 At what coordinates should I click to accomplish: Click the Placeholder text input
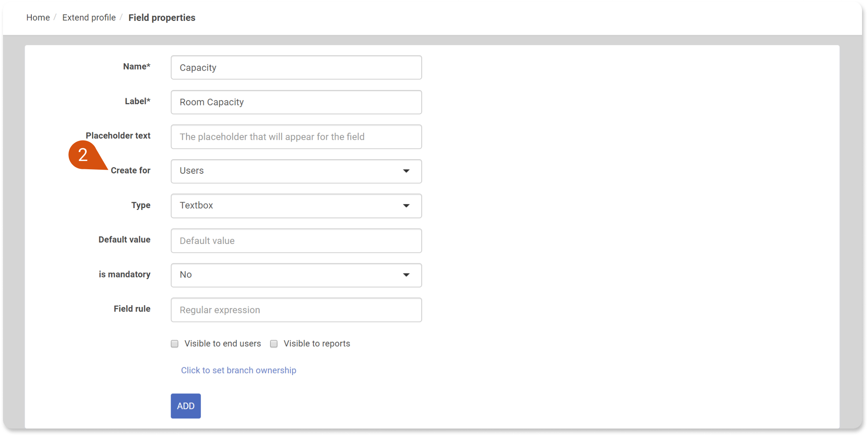296,137
